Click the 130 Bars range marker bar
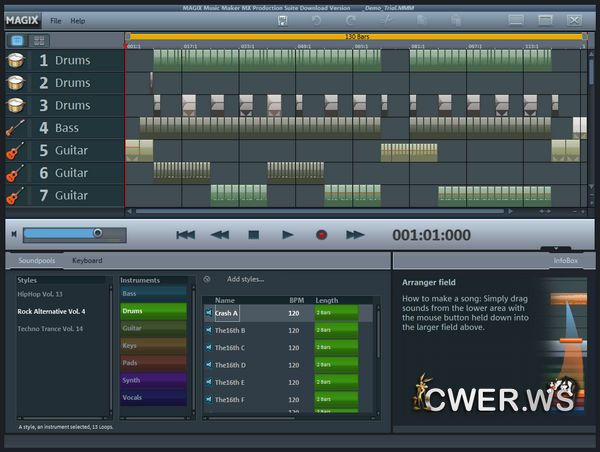This screenshot has height=452, width=600. 355,37
